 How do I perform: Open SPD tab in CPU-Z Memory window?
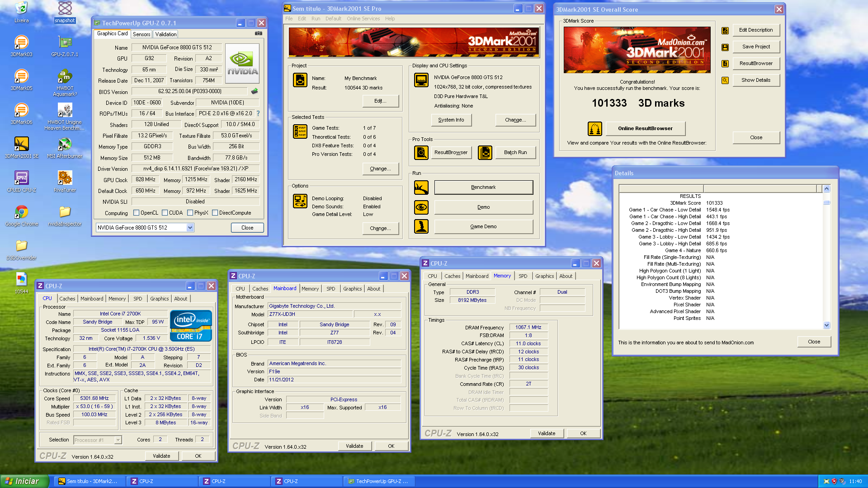click(x=523, y=276)
